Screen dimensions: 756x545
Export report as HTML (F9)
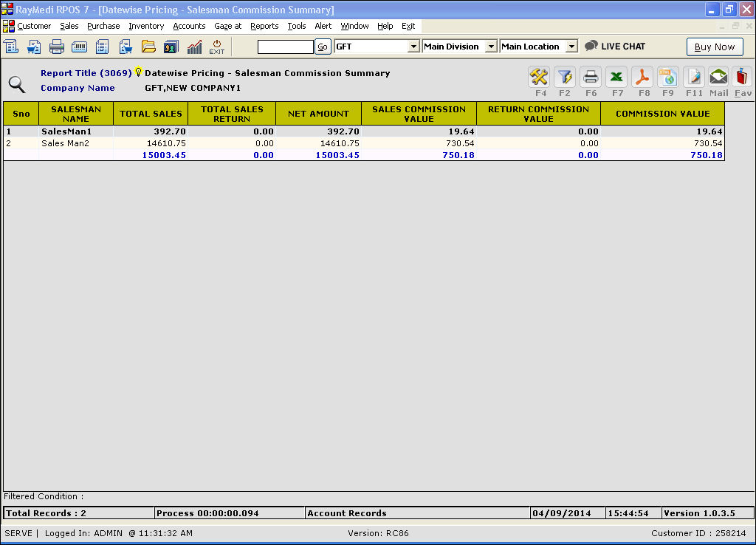pos(668,77)
